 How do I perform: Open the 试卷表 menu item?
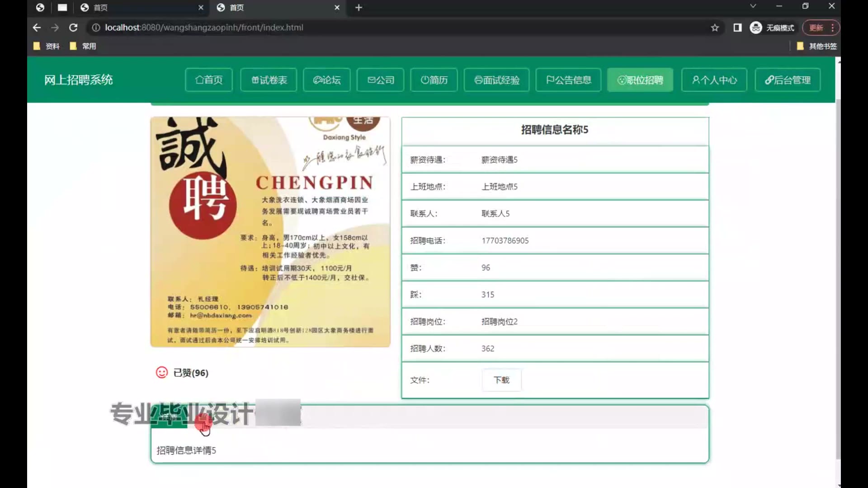pyautogui.click(x=269, y=80)
